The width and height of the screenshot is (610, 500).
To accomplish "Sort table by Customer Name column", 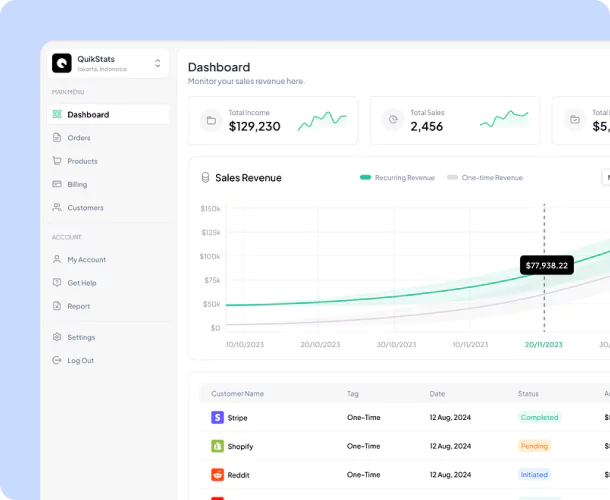I will point(239,394).
